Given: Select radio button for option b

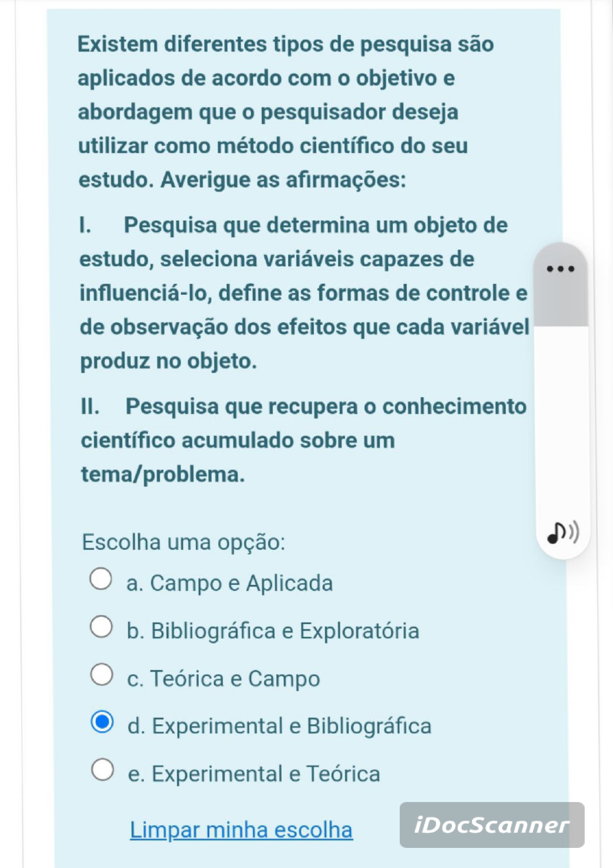Looking at the screenshot, I should (x=101, y=627).
